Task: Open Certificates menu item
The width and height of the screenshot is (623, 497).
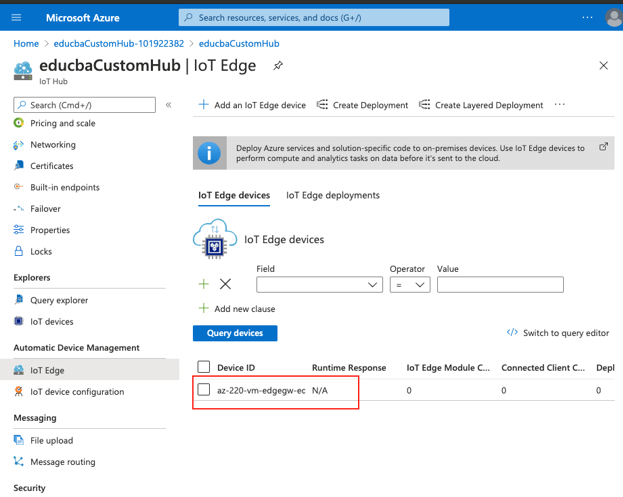Action: (x=52, y=166)
